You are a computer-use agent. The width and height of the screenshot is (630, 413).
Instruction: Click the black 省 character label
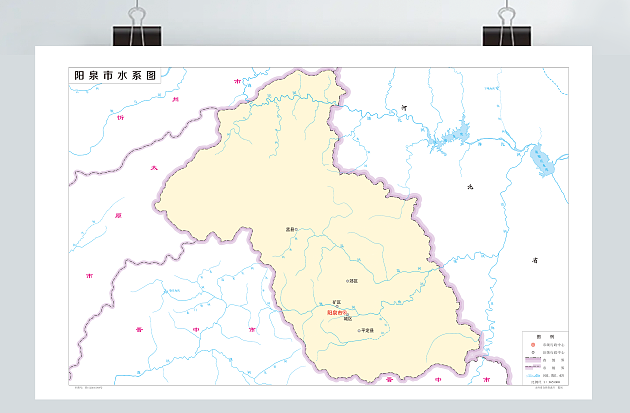coord(535,259)
